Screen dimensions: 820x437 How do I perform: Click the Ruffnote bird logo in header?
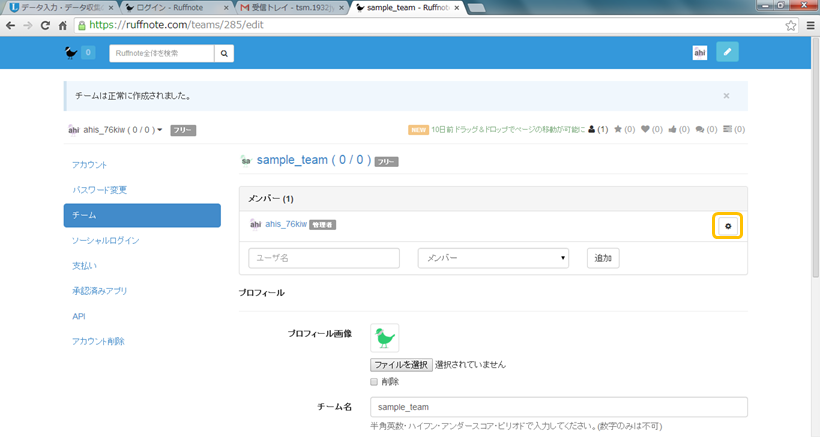[70, 53]
